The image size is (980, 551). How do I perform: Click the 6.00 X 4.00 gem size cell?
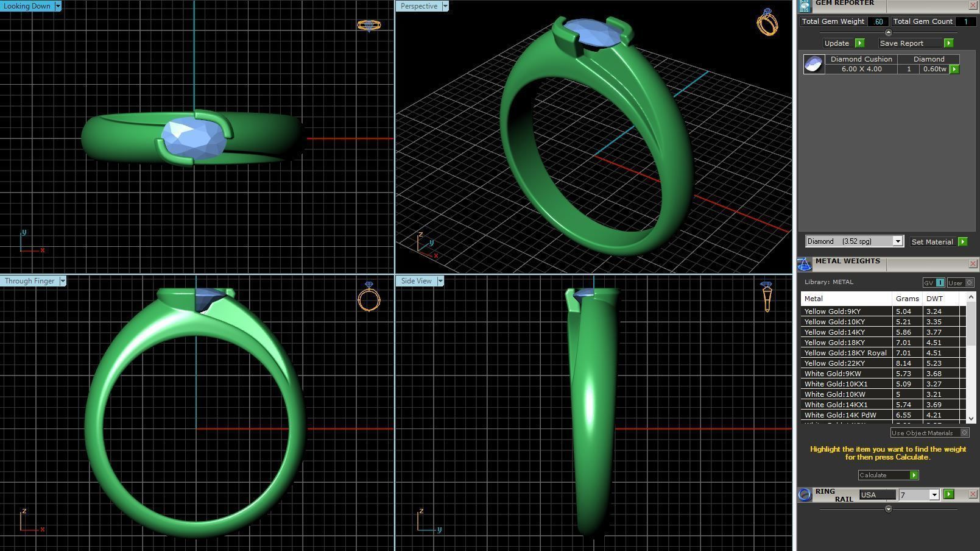click(861, 69)
